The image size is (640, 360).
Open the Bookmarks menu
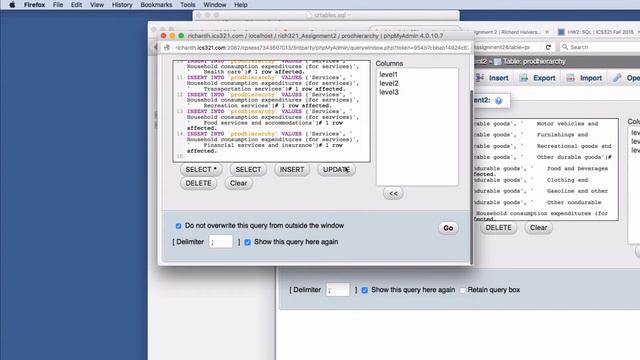[x=156, y=5]
